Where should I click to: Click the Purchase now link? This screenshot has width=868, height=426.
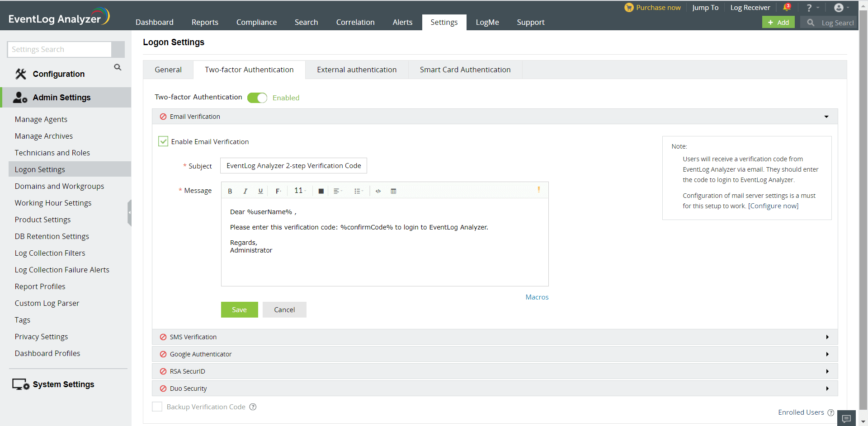(x=658, y=8)
